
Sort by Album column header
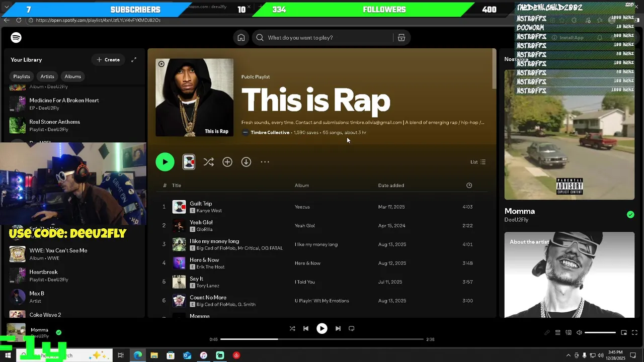[302, 186]
